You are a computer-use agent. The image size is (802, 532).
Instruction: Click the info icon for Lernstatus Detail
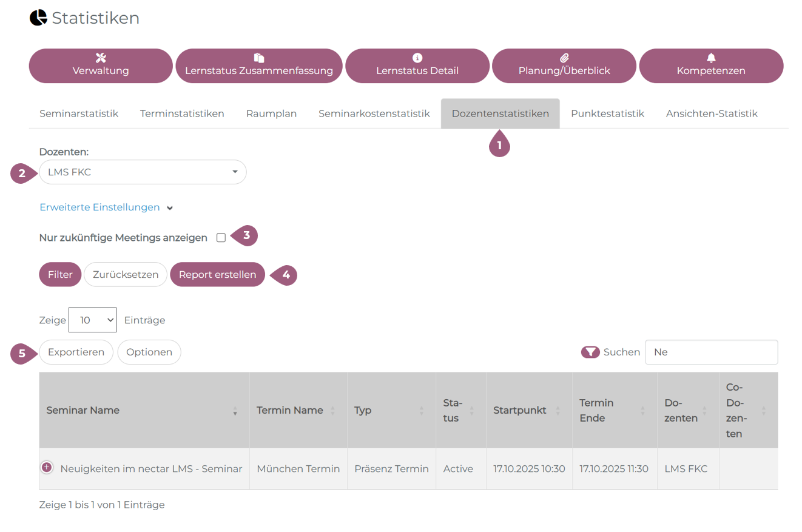point(417,58)
